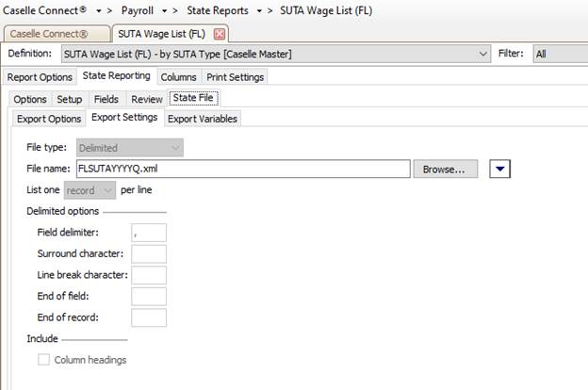The image size is (588, 390).
Task: Click the blue dropdown arrow beside Browse
Action: (x=501, y=169)
